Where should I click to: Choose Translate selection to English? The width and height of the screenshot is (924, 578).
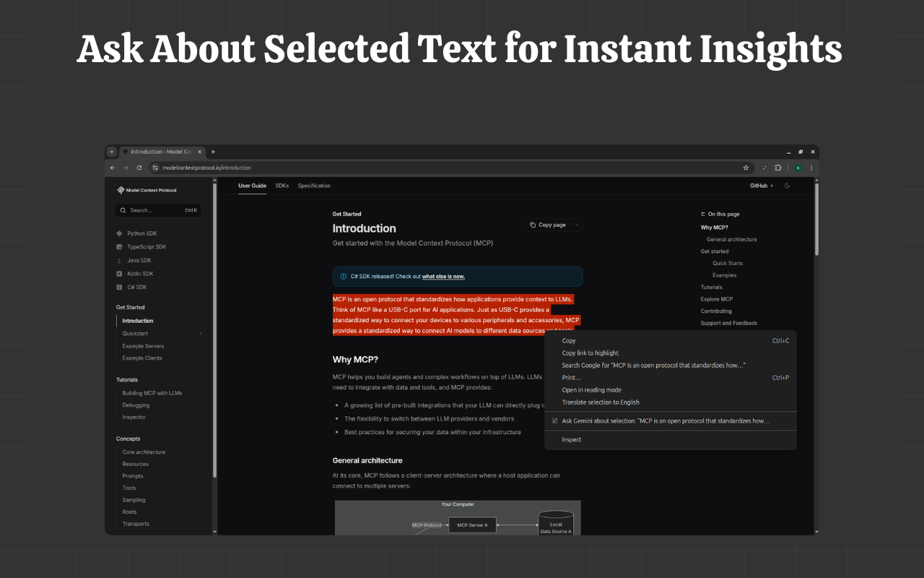(x=671, y=402)
